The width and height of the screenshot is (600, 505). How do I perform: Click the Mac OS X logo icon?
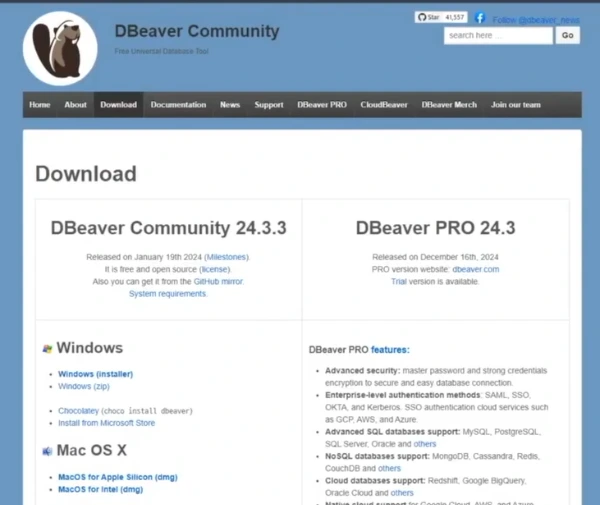coord(47,451)
